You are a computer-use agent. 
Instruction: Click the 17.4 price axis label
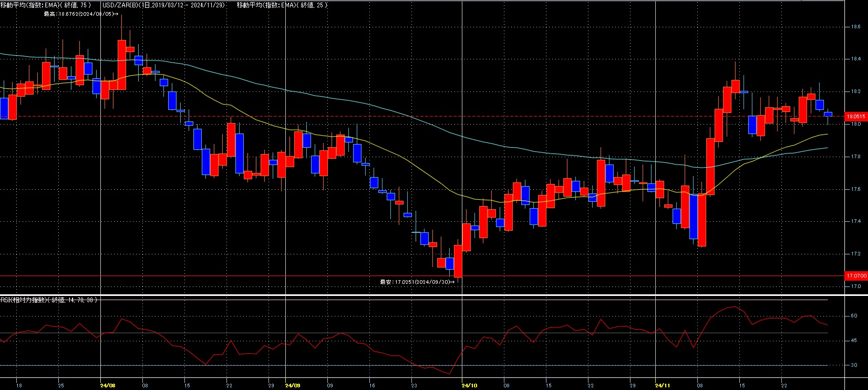(x=856, y=221)
